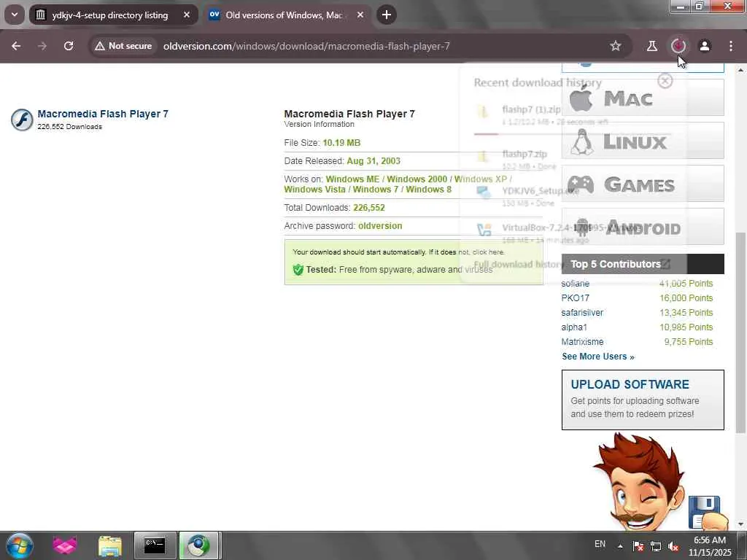The width and height of the screenshot is (747, 560).
Task: Open Macromedia Flash Player 7 title link
Action: click(103, 114)
